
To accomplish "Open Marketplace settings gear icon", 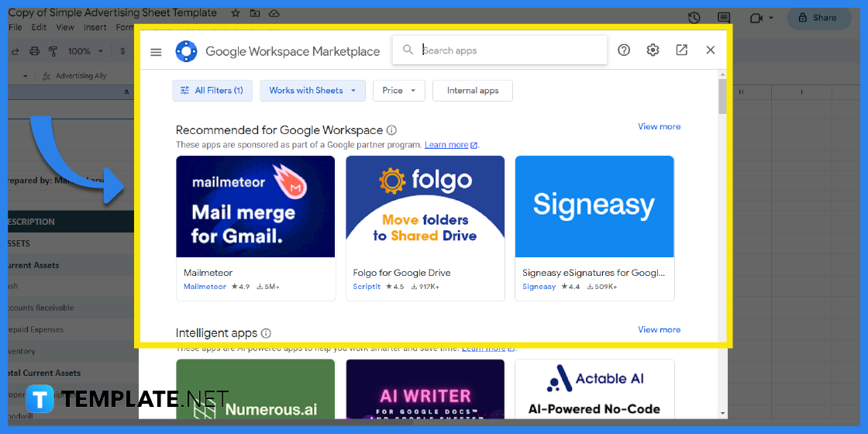I will [653, 50].
